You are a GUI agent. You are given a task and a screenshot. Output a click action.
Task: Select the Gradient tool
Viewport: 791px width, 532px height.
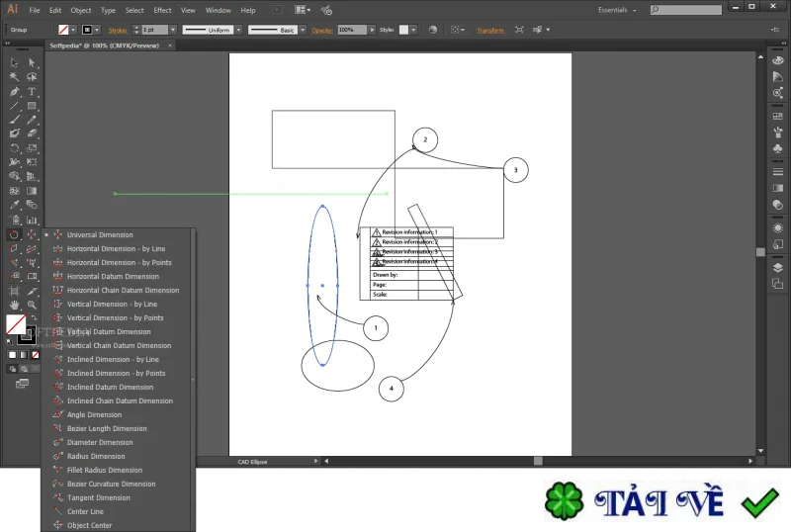[32, 191]
